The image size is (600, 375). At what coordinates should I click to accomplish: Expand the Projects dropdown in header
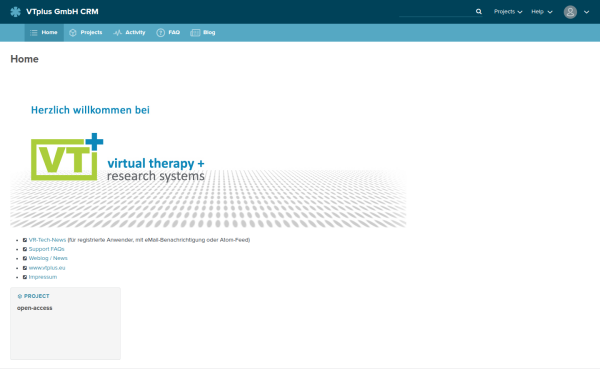click(508, 12)
